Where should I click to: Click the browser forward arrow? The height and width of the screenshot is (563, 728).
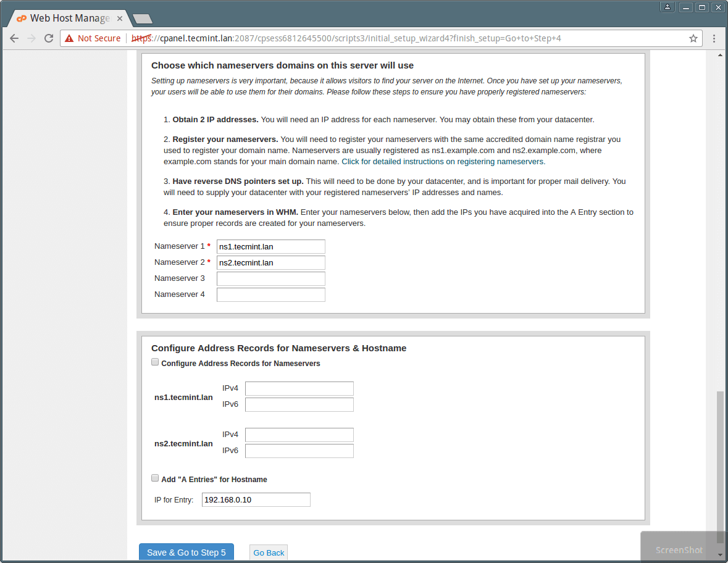[31, 38]
